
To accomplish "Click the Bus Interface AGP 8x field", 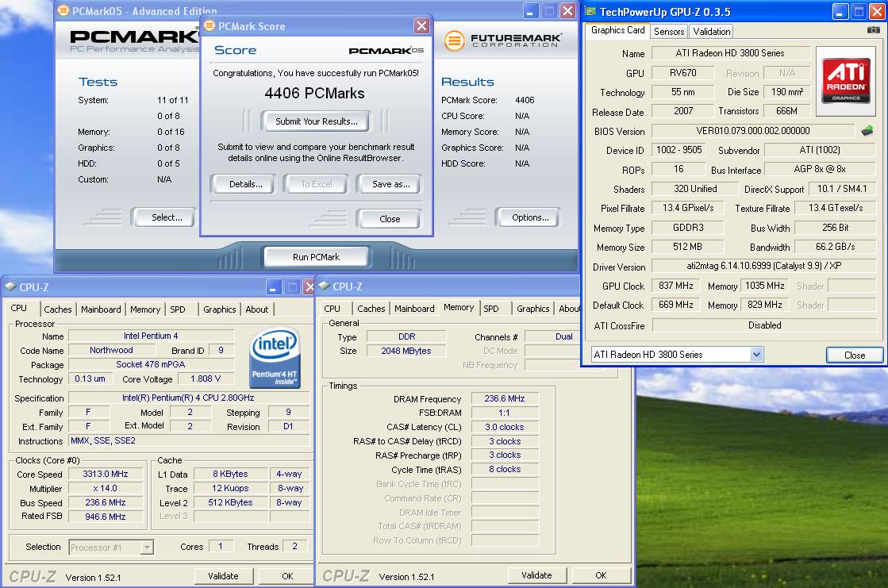I will point(820,169).
